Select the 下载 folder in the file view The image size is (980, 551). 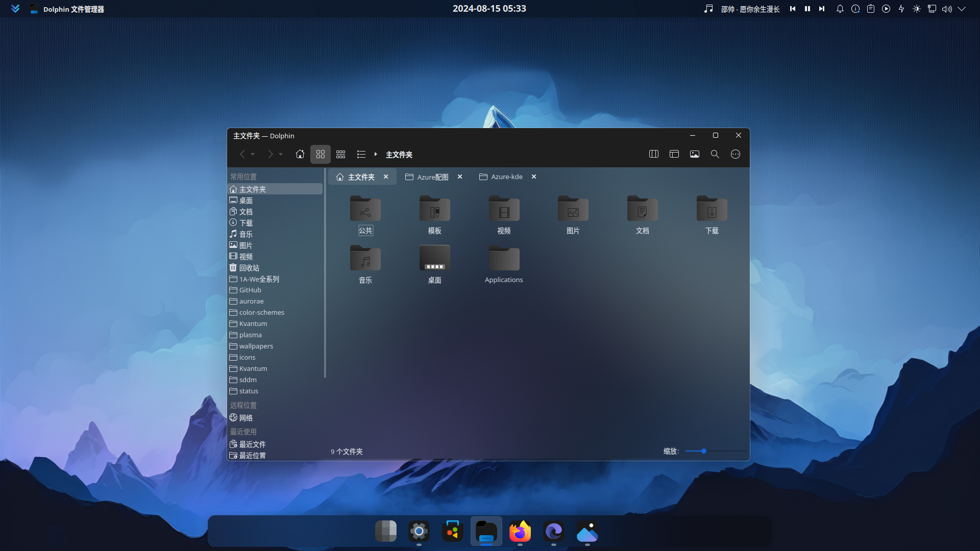(x=712, y=215)
